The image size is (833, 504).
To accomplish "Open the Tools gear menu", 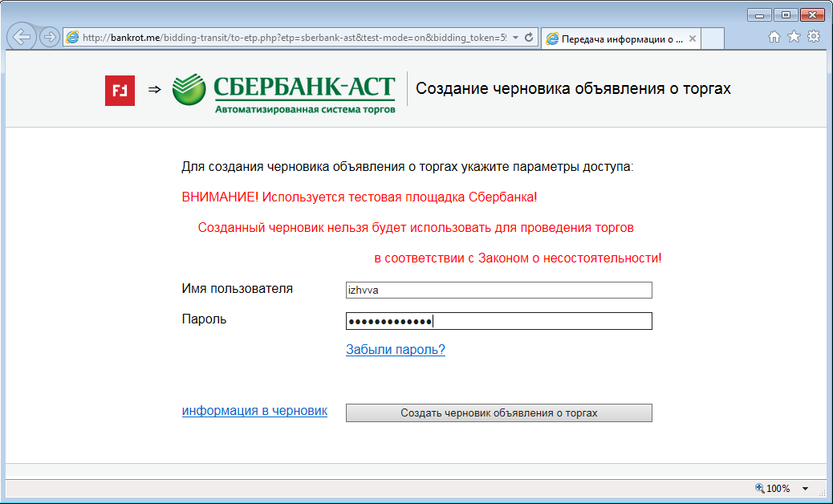I will pos(813,37).
